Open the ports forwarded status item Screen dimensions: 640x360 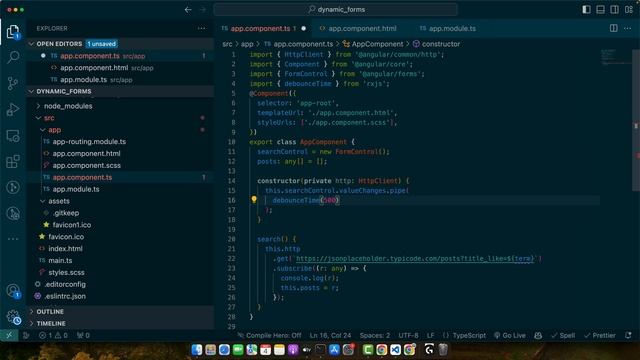[x=83, y=336]
